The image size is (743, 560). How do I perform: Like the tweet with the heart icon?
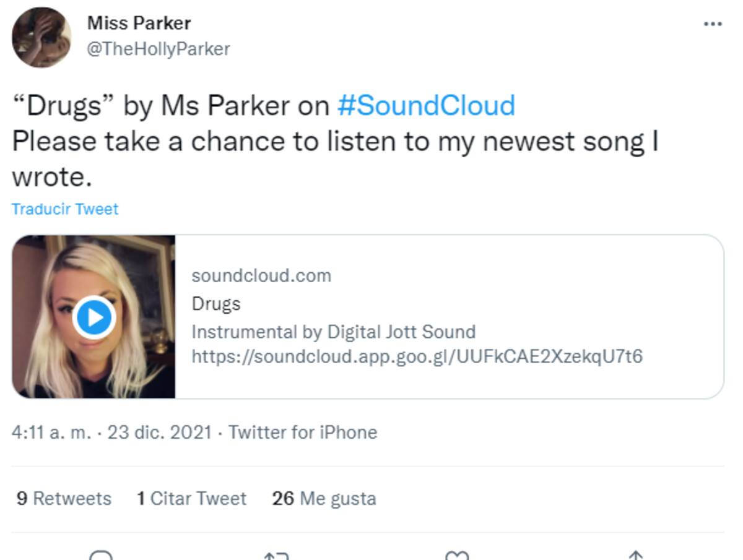click(457, 555)
